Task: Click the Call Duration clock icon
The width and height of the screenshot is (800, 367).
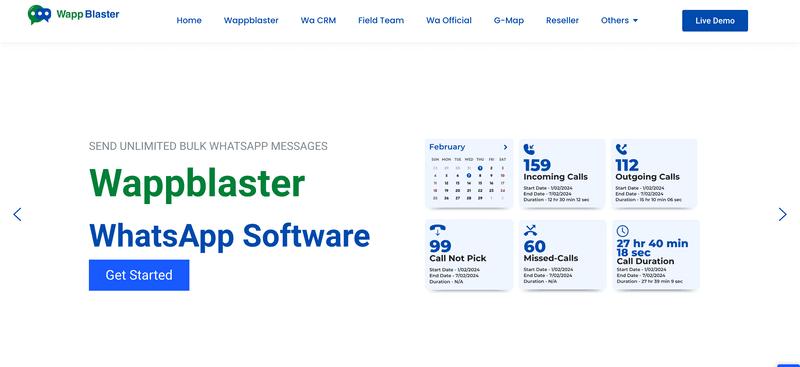Action: coord(623,231)
